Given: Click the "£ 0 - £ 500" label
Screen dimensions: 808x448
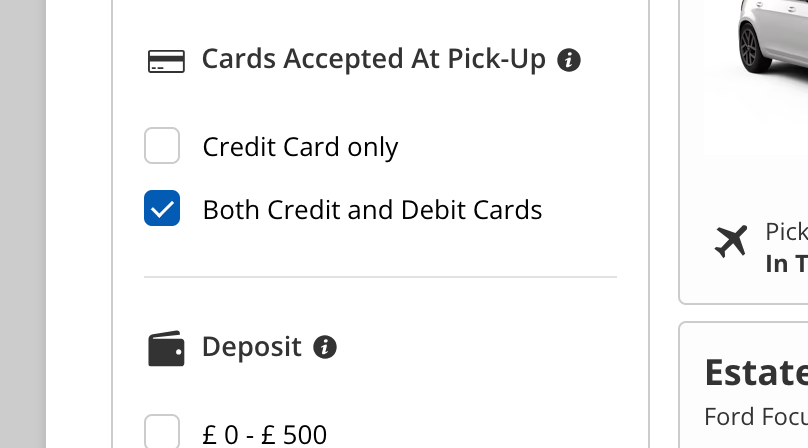Looking at the screenshot, I should [264, 434].
